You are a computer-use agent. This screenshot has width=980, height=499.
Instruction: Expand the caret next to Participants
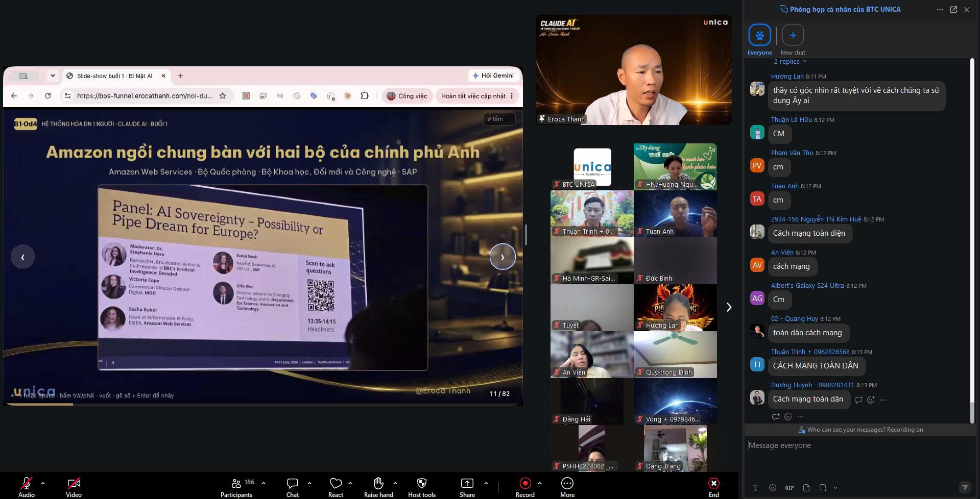point(264,483)
